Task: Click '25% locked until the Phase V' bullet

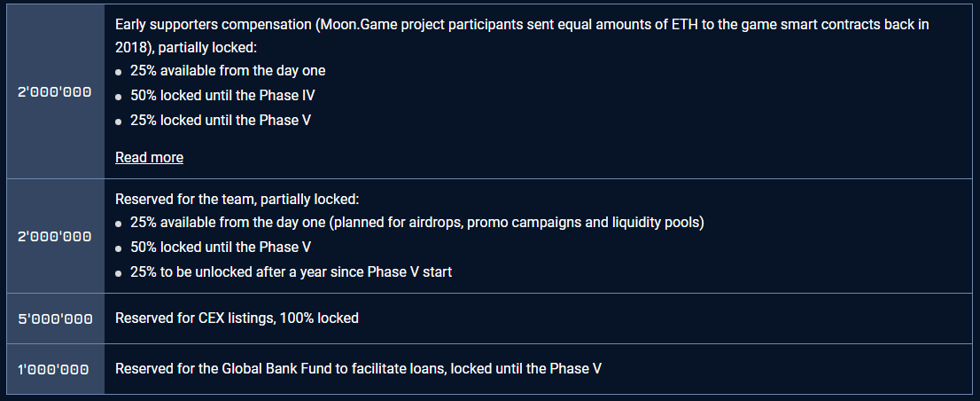Action: [221, 121]
